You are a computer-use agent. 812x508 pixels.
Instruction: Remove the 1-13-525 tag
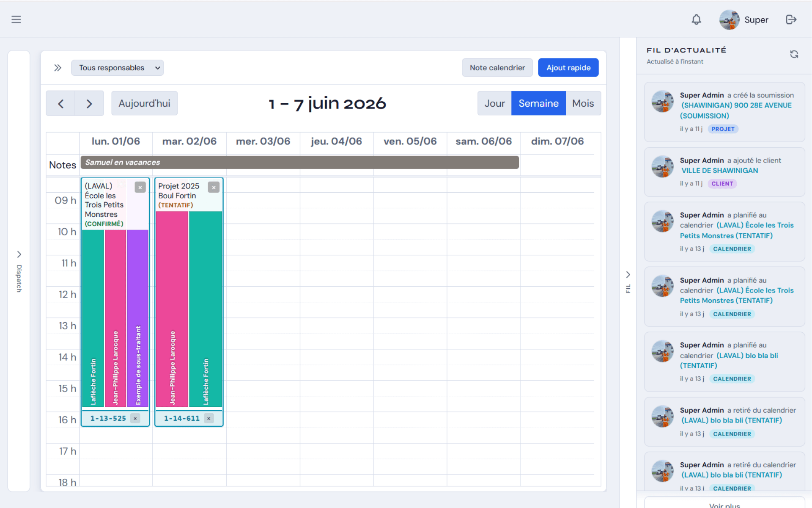tap(135, 418)
